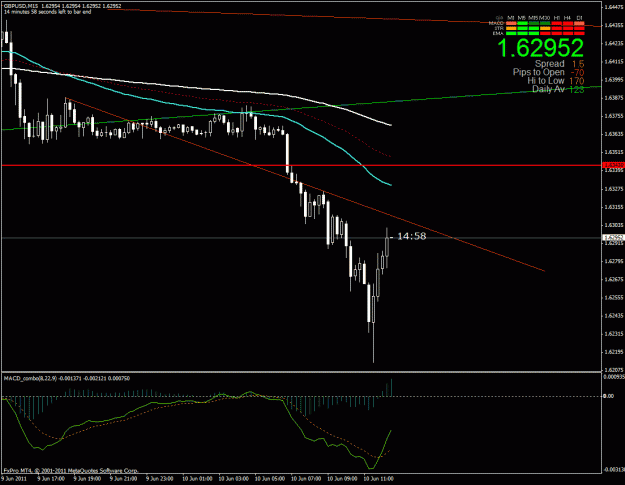The image size is (625, 485).
Task: Click the H4 timeframe header in the signal panel
Action: (568, 18)
